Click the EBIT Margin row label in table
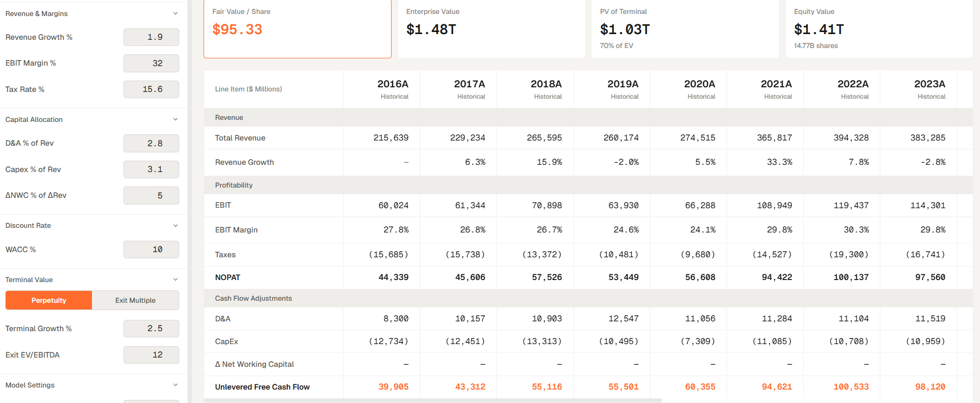Screen dimensions: 980x403 coord(236,230)
